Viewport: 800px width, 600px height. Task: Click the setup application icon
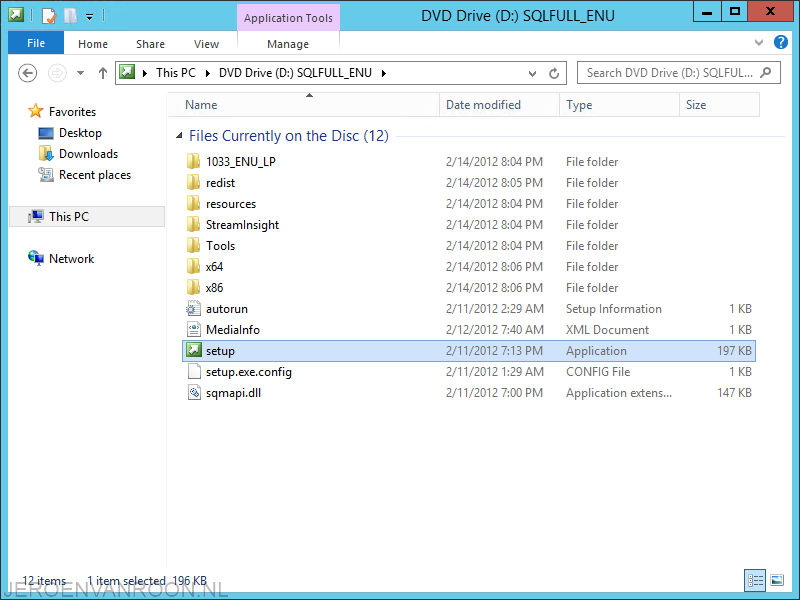coord(193,350)
